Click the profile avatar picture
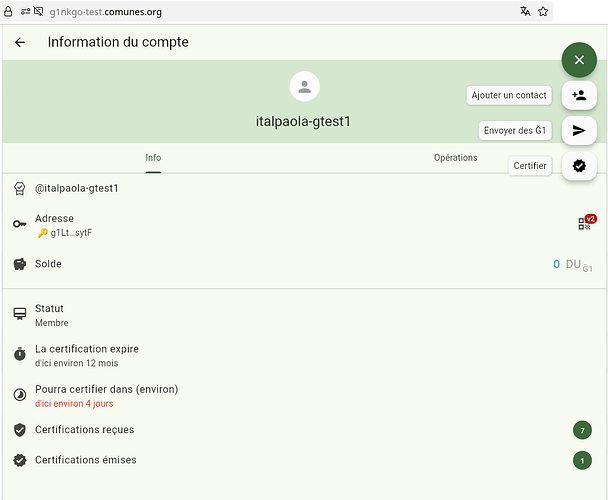This screenshot has width=608, height=500. click(304, 87)
